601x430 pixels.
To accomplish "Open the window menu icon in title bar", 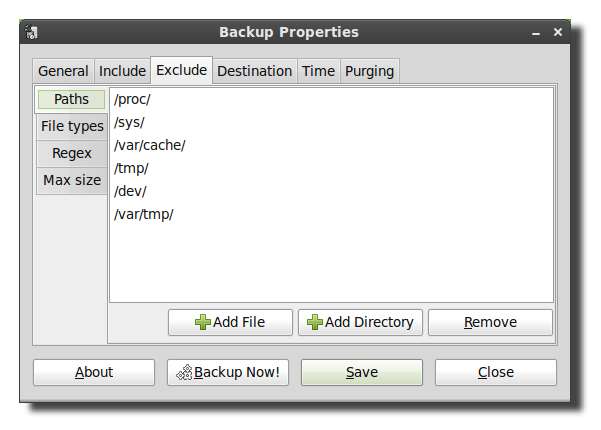I will click(33, 32).
